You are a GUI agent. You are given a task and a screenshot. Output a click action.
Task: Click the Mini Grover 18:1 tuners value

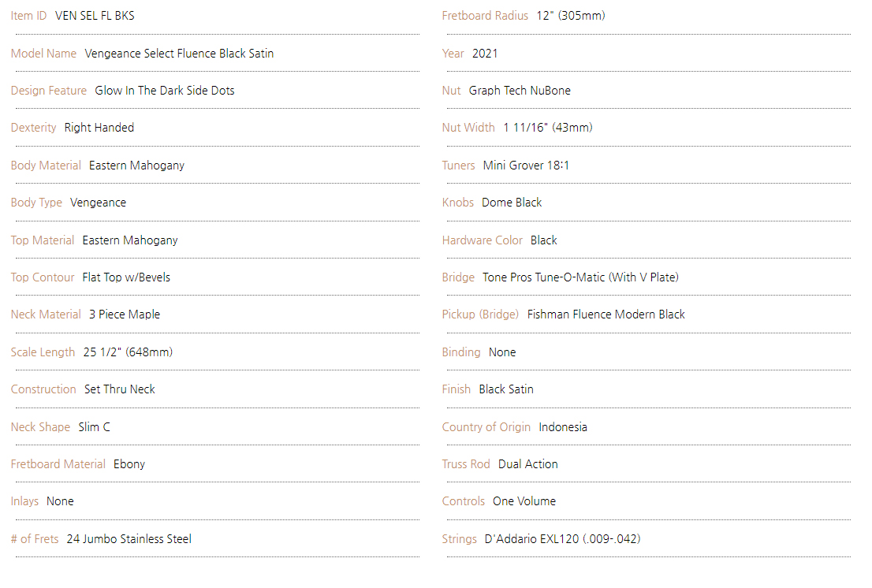click(x=526, y=166)
